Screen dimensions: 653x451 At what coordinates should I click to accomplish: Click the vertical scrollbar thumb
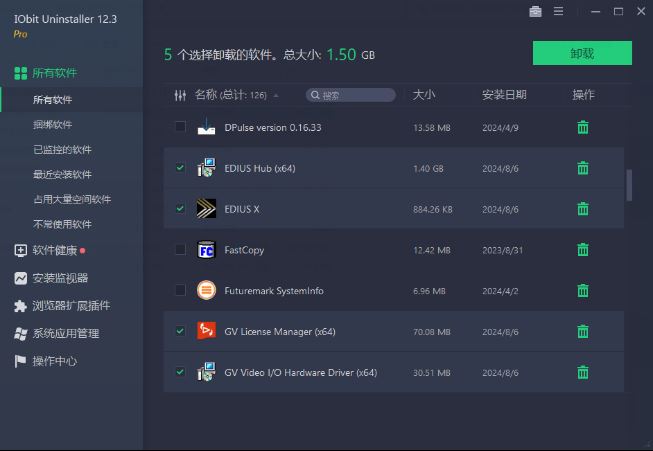[629, 185]
